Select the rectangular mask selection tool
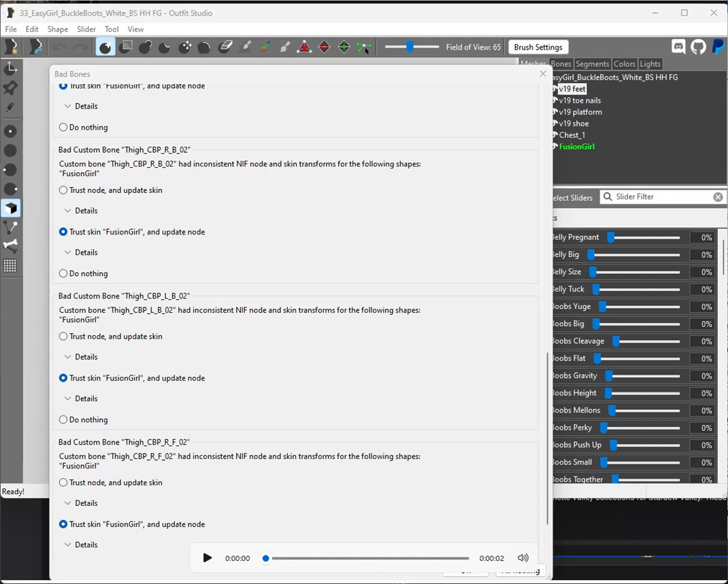Screen dimensions: 728x584 coord(126,47)
